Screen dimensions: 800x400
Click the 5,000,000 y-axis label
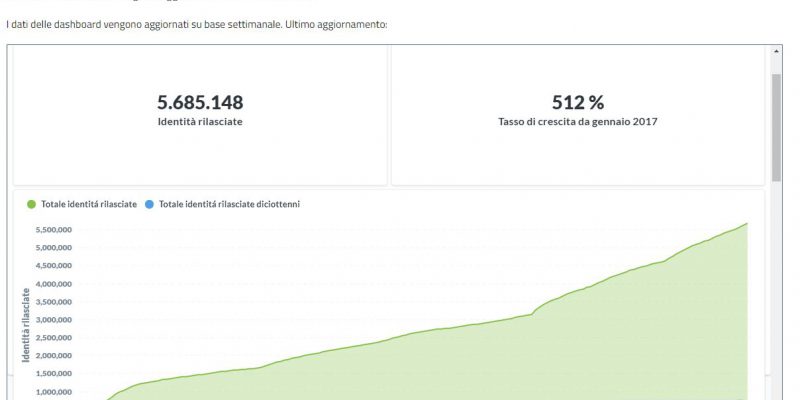[x=54, y=248]
